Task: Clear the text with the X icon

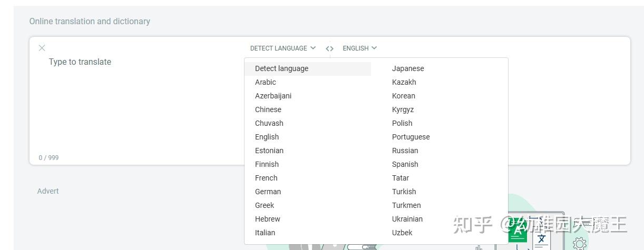Action: coord(42,48)
